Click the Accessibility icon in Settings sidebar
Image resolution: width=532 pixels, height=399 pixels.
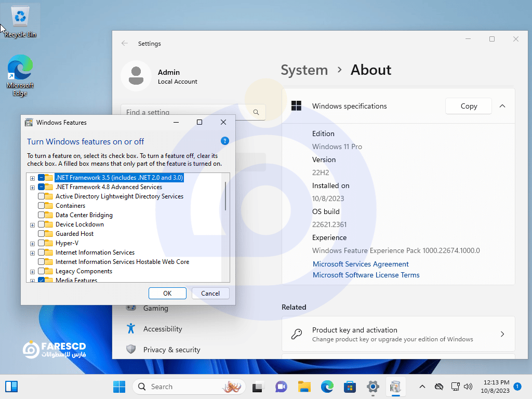coord(131,329)
